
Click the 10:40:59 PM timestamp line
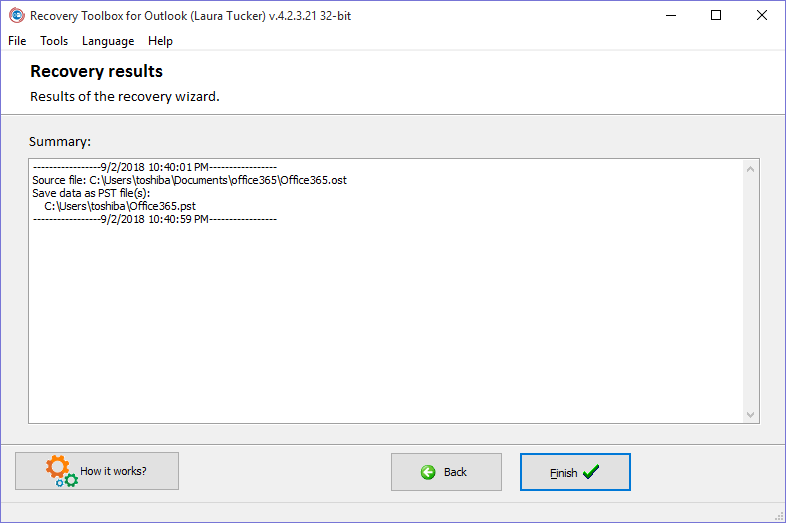pyautogui.click(x=155, y=219)
